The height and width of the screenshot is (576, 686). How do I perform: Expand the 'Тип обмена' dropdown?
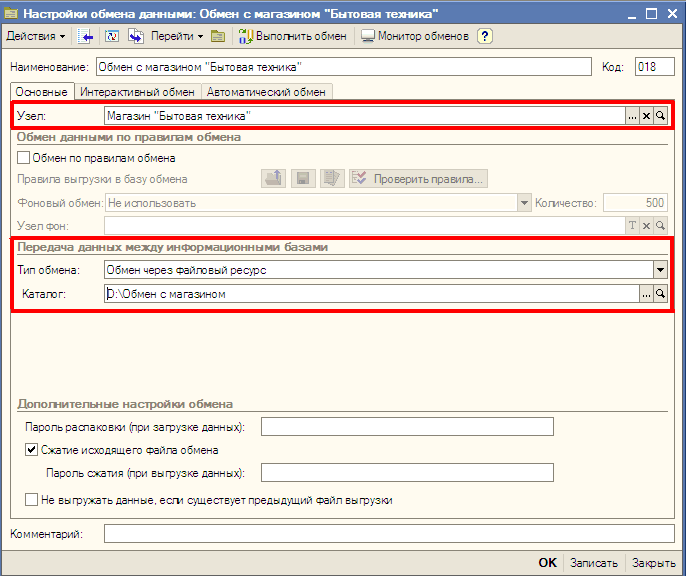pyautogui.click(x=659, y=269)
